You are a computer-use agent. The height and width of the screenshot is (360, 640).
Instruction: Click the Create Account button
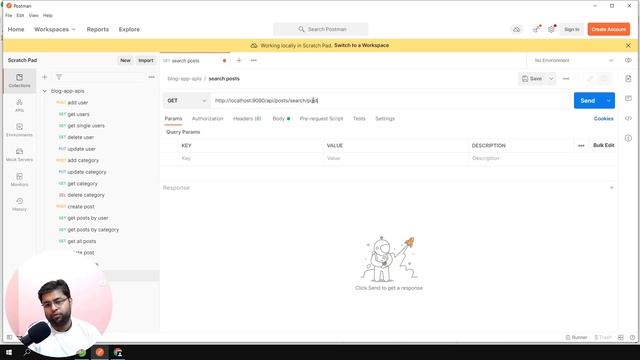(x=609, y=29)
